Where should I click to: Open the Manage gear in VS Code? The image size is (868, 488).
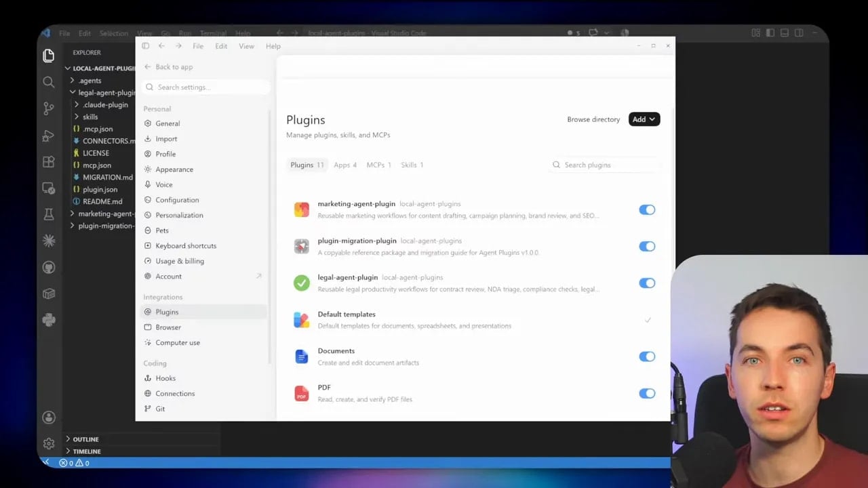[48, 443]
